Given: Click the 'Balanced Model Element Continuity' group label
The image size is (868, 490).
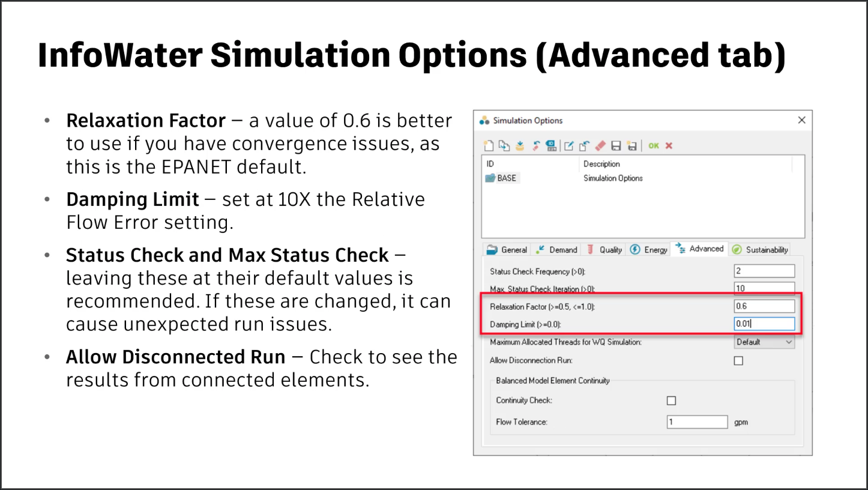Looking at the screenshot, I should point(552,381).
